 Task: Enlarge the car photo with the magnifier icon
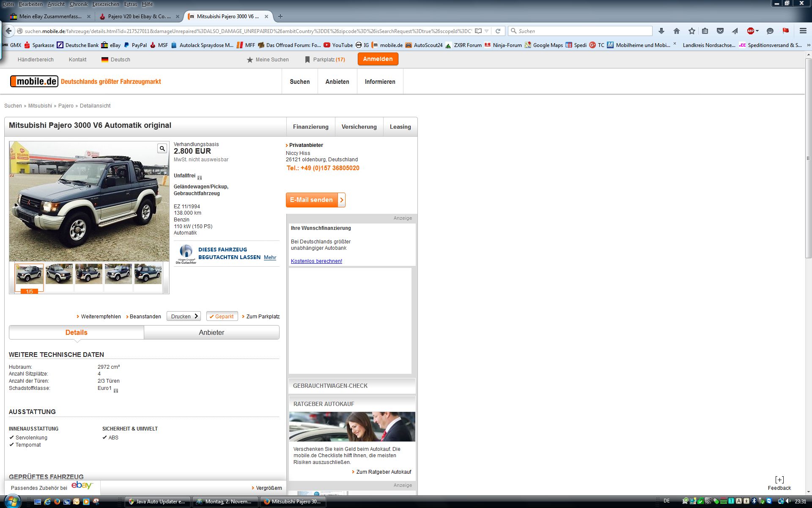pos(162,148)
